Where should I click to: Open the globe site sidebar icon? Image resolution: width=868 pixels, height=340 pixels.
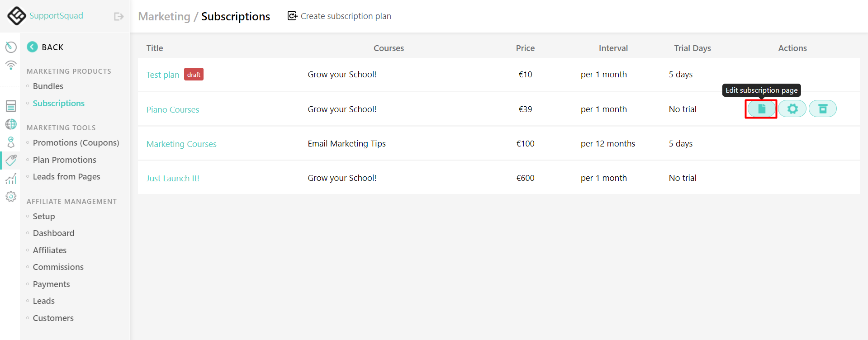(x=11, y=124)
